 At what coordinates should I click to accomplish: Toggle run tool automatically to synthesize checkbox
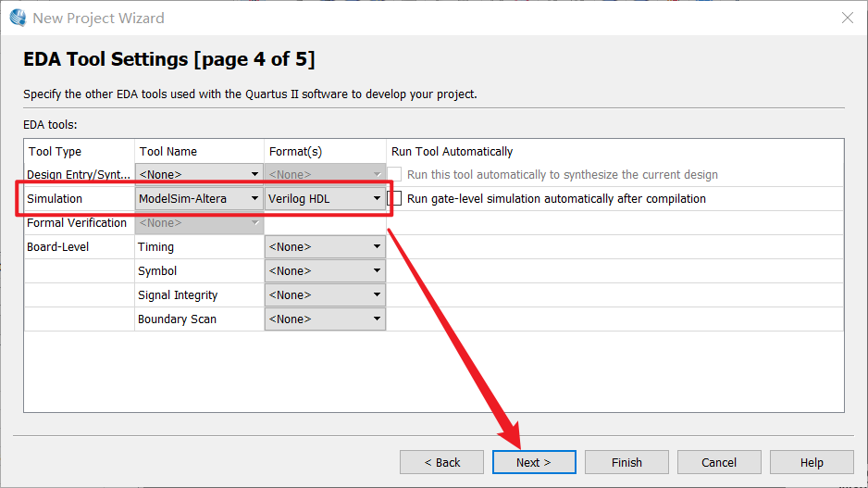point(395,174)
